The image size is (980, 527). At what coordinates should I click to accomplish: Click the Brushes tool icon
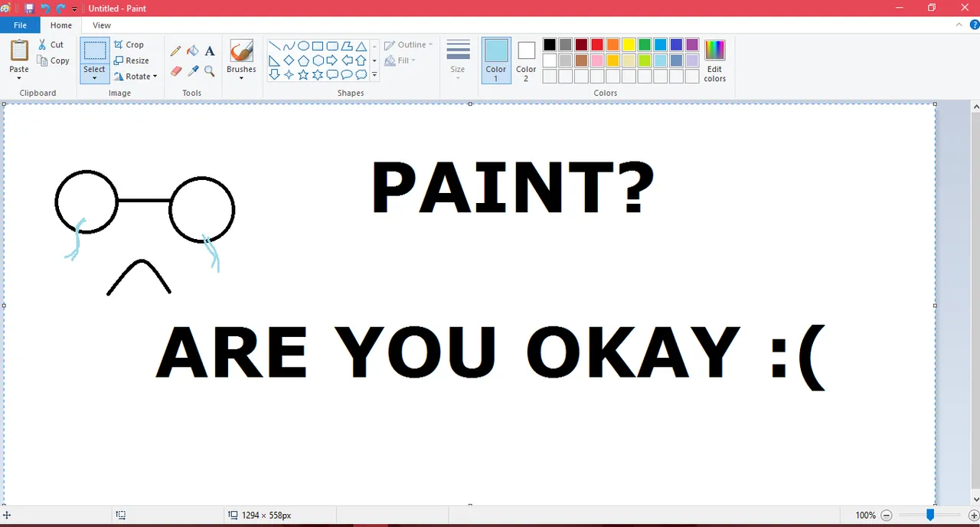[x=241, y=51]
